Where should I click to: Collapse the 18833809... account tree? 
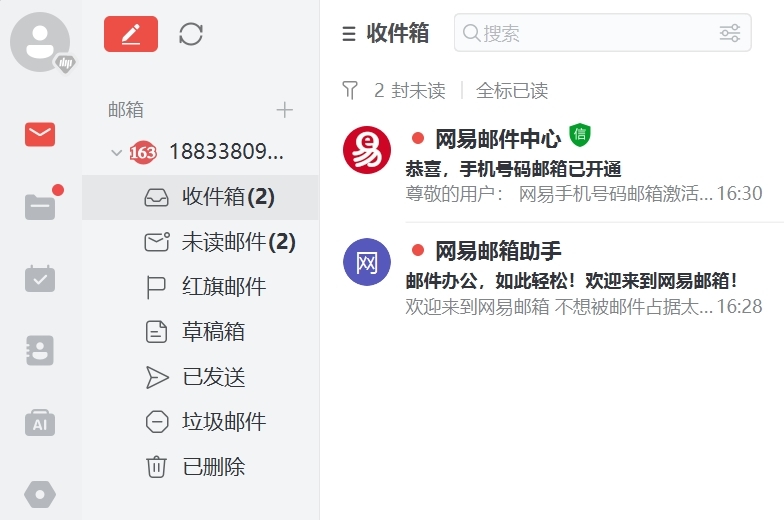tap(116, 152)
